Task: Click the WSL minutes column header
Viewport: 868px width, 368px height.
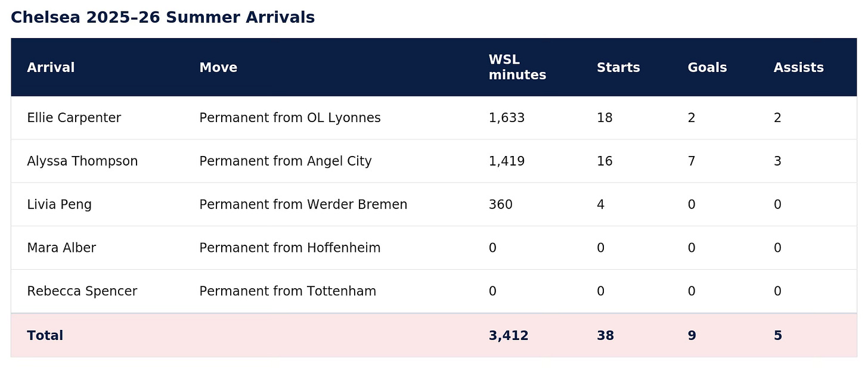Action: (x=517, y=67)
